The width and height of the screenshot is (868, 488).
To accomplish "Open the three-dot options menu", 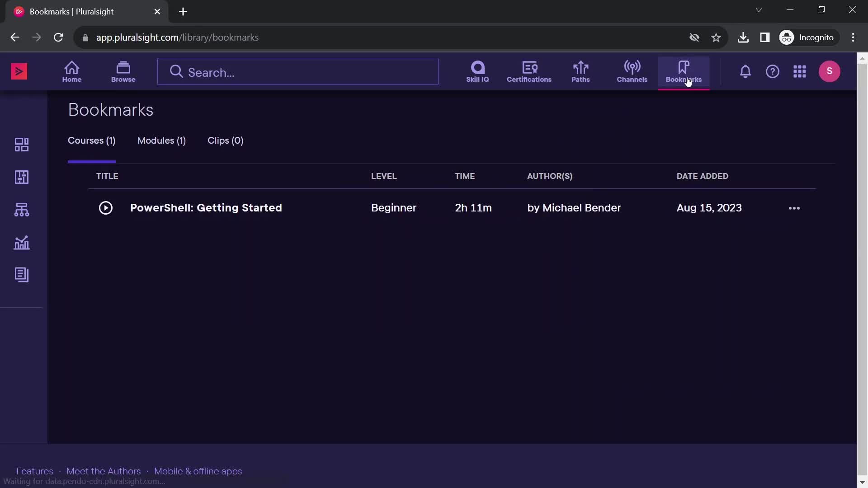I will point(794,207).
